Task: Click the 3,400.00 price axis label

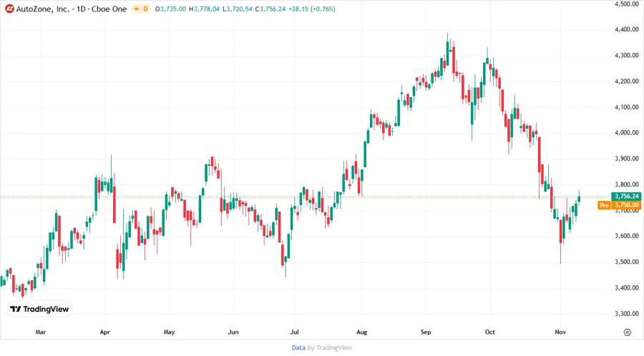Action: 627,288
